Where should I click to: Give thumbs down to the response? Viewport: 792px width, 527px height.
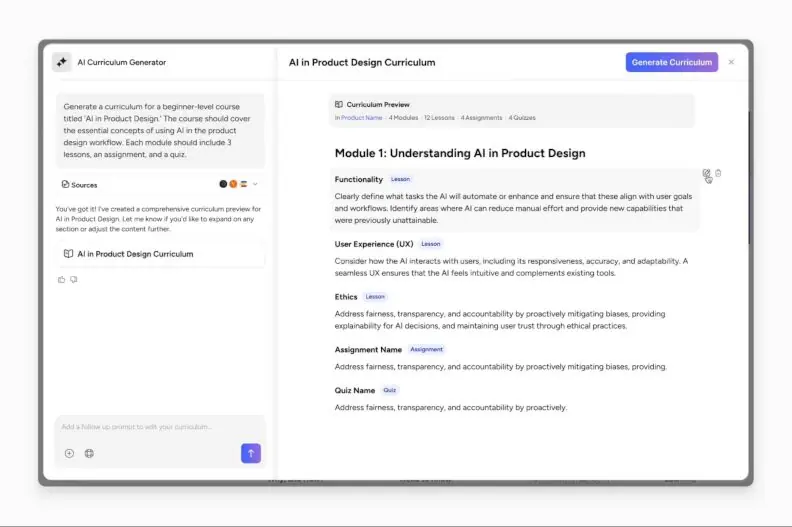coord(74,279)
